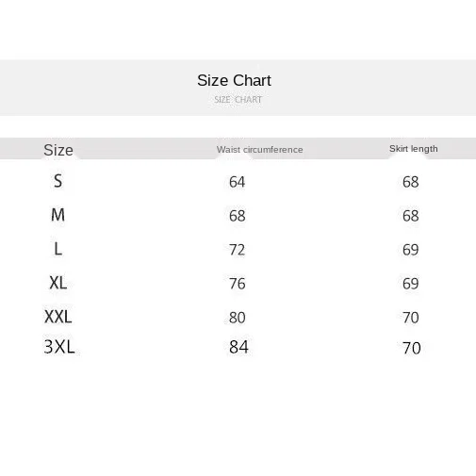Click waist value 64 for size S
The width and height of the screenshot is (476, 476).
coord(237,182)
